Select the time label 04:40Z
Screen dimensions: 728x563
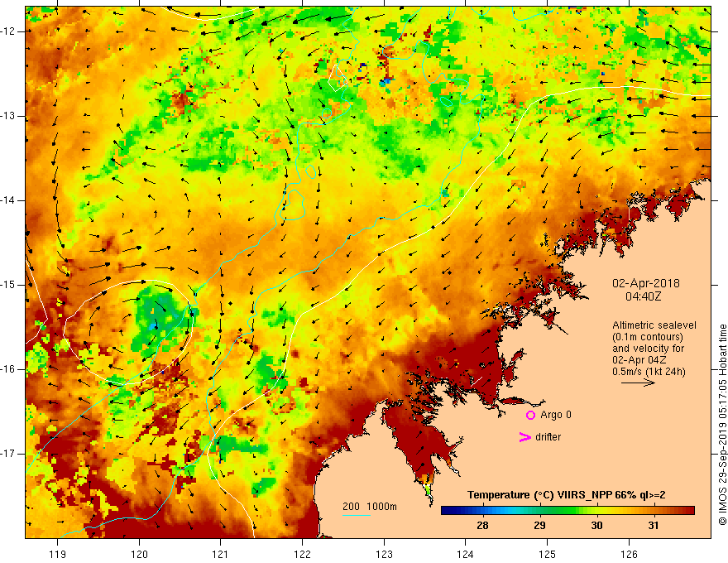click(643, 296)
